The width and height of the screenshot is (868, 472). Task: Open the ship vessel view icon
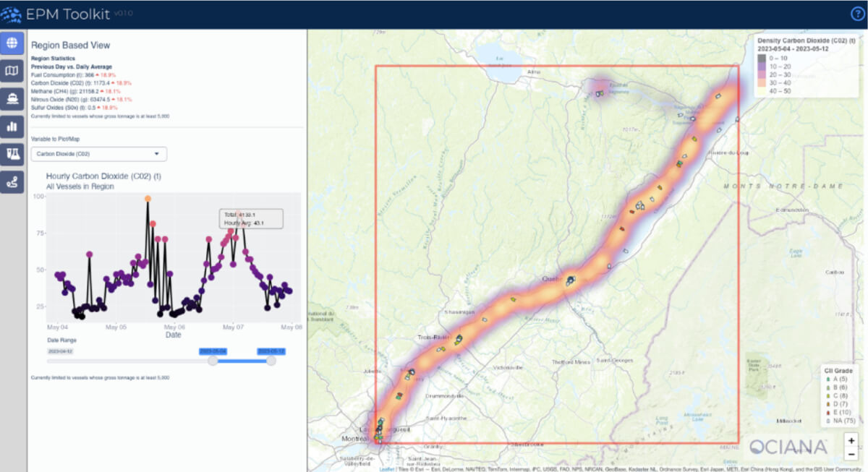click(x=12, y=98)
